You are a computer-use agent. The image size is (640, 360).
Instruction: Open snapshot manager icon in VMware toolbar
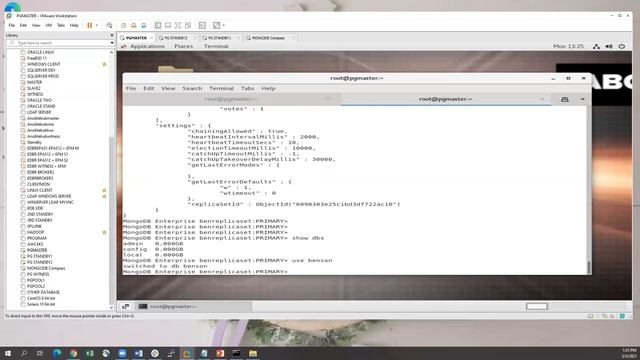[144, 25]
